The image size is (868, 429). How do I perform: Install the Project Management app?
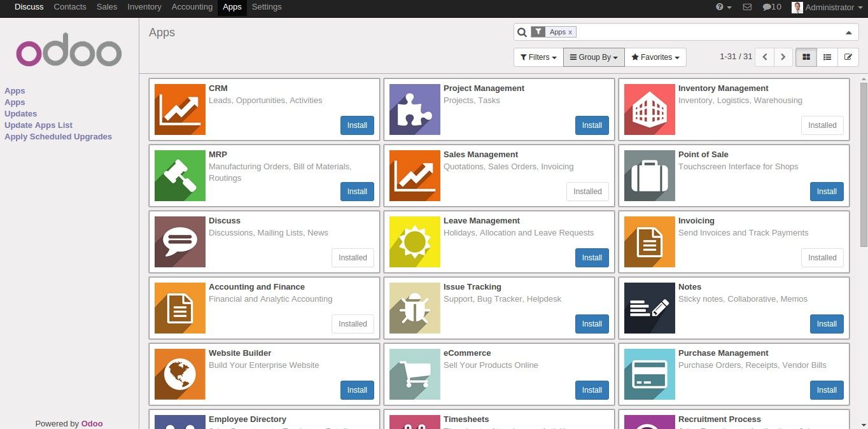pyautogui.click(x=592, y=125)
